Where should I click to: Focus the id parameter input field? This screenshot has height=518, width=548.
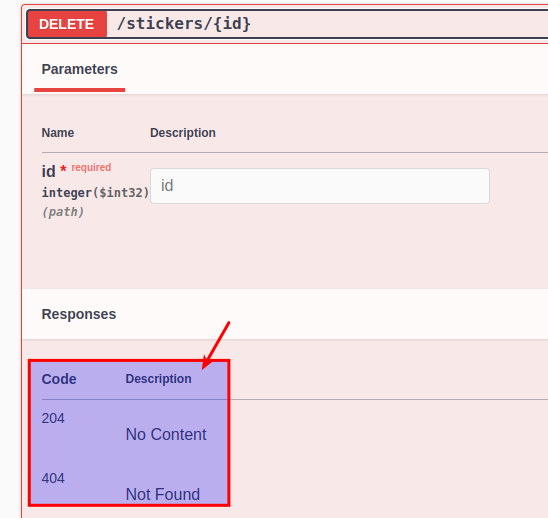[320, 186]
